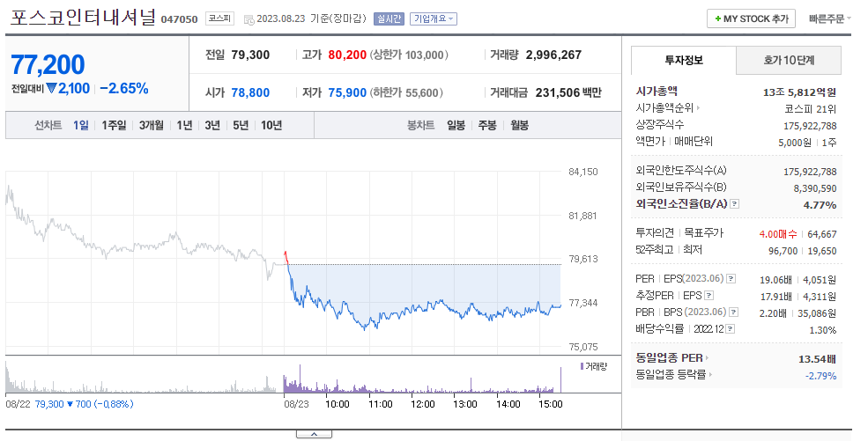Click the volume bar chart area
Screen dimensions: 868x441
[x=284, y=377]
